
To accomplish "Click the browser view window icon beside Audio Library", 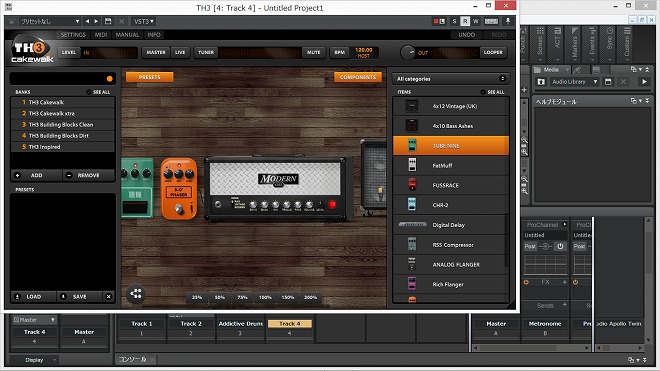I will pyautogui.click(x=608, y=82).
